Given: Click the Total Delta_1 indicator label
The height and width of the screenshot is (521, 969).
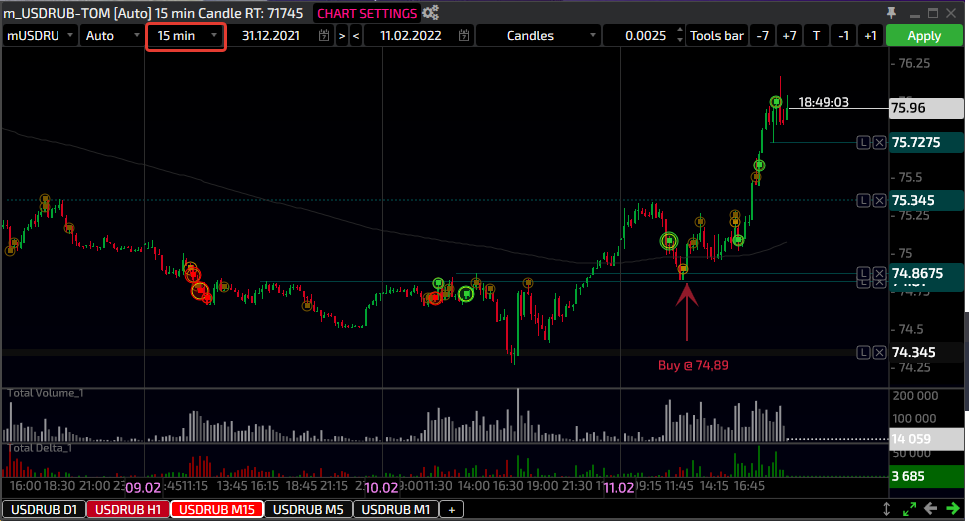Looking at the screenshot, I should click(40, 448).
